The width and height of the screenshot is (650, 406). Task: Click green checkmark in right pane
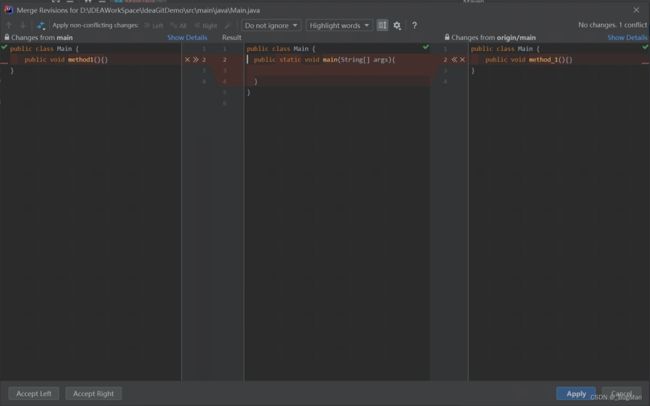(x=645, y=47)
